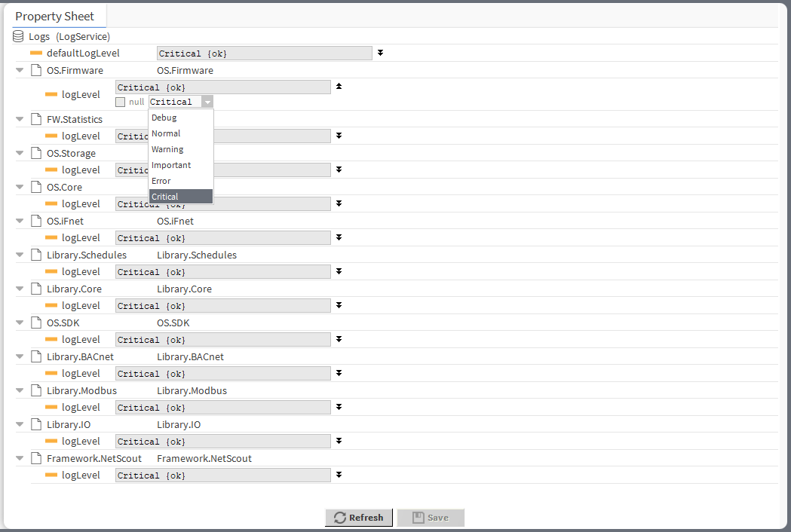Collapse the Library.Core tree node
The image size is (791, 532).
(20, 289)
